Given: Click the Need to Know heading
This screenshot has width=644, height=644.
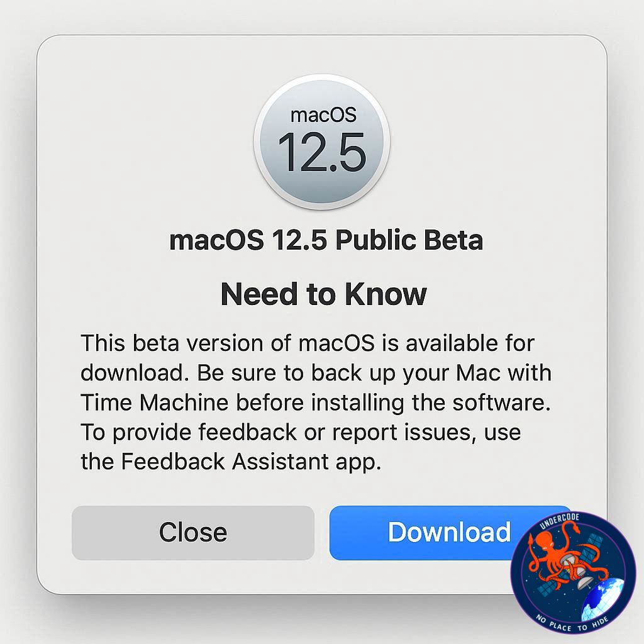Looking at the screenshot, I should [324, 294].
